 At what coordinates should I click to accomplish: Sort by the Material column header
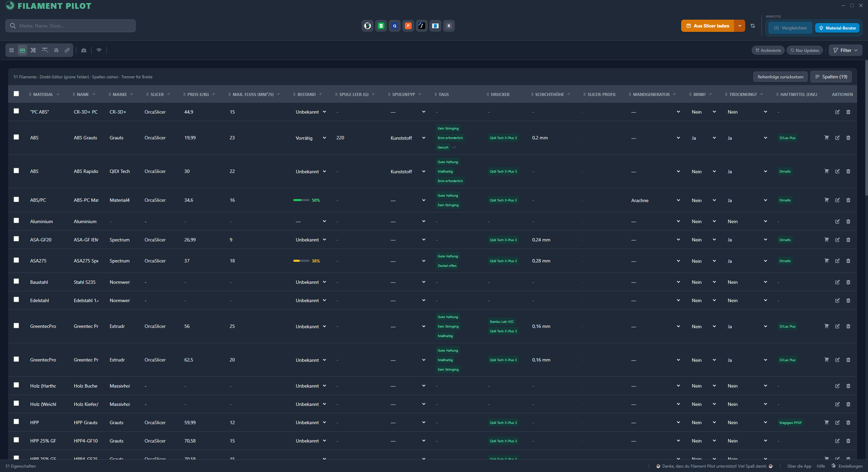click(x=43, y=95)
